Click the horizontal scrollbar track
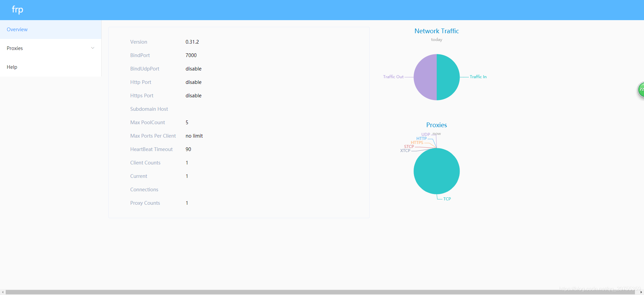This screenshot has width=644, height=295. 322,292
